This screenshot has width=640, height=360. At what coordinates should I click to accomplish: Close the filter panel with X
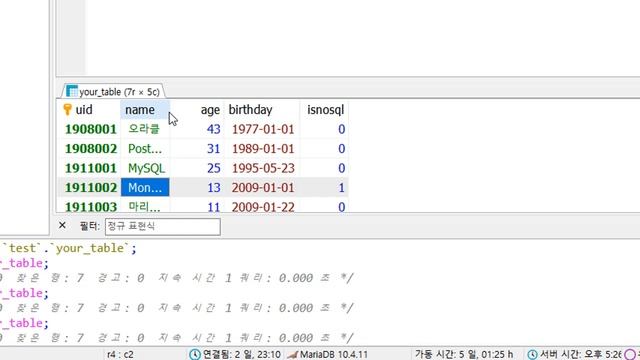pos(62,225)
